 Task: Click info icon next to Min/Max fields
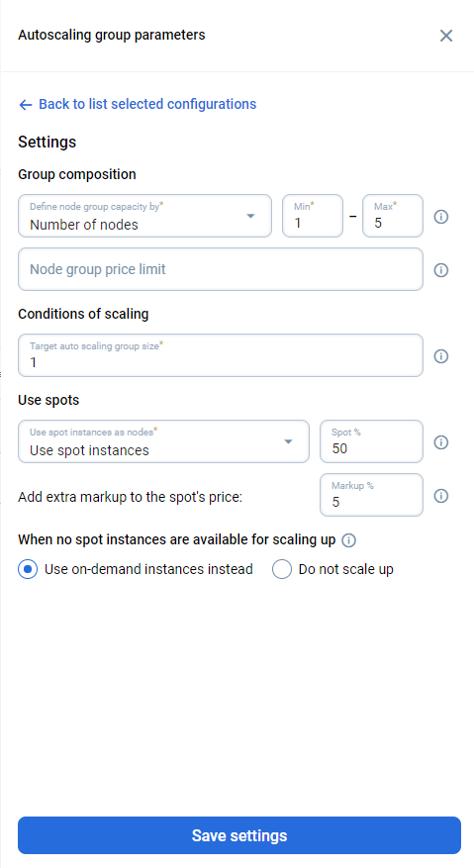(440, 217)
